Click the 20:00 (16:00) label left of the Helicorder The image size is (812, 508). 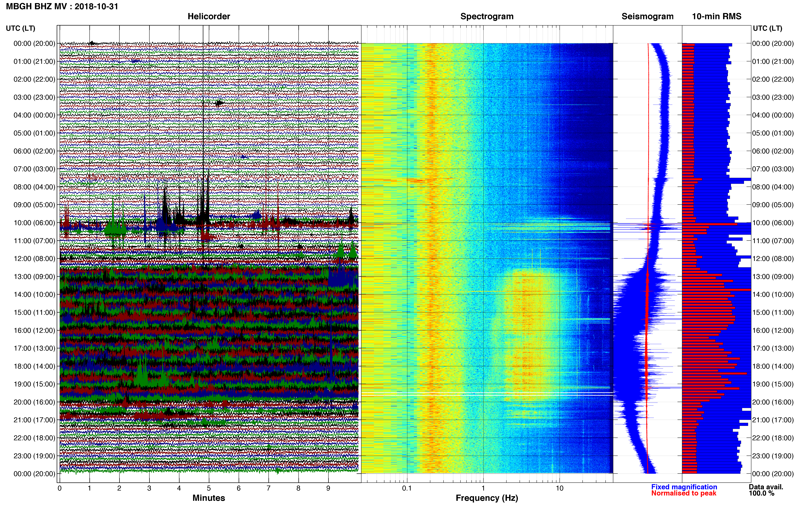[x=34, y=402]
